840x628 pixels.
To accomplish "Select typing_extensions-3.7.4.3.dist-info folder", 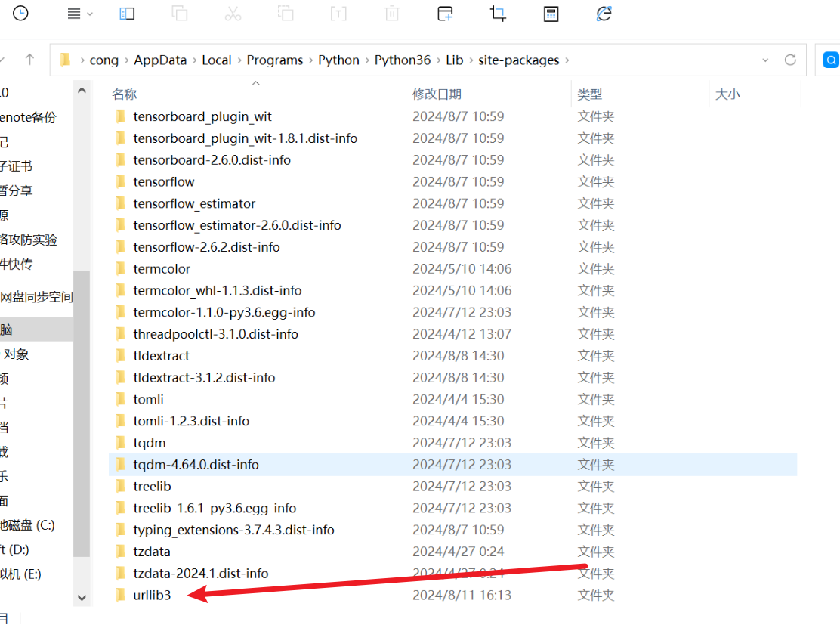I will click(x=233, y=530).
